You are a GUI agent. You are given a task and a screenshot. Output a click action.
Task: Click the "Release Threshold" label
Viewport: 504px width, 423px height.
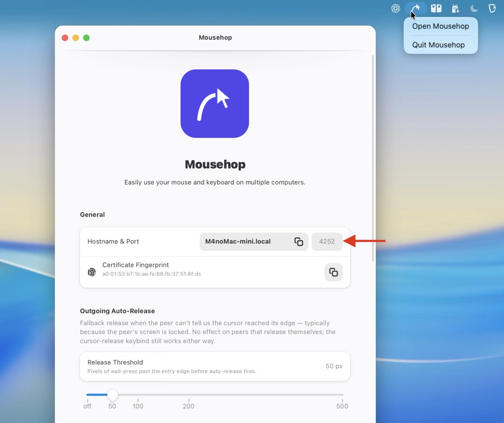(x=115, y=362)
